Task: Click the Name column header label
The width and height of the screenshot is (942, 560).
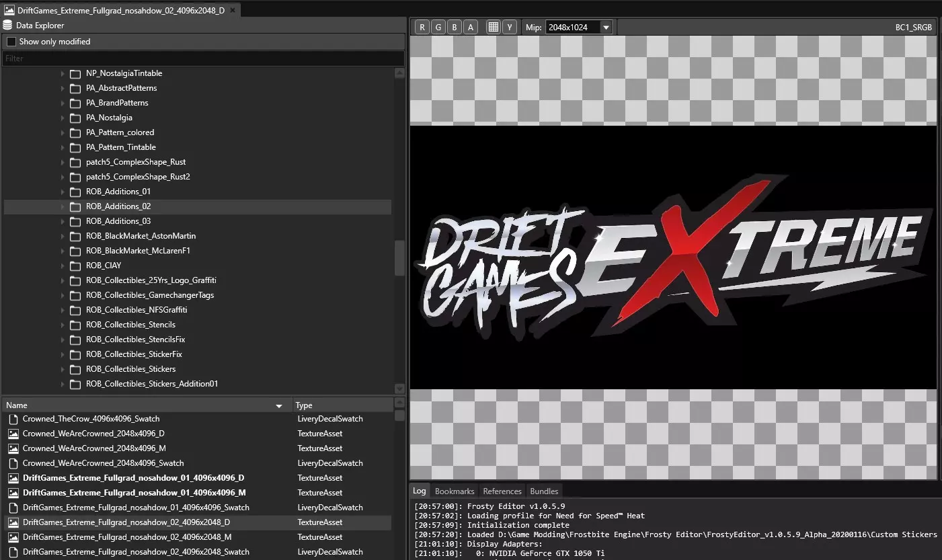Action: click(x=17, y=405)
